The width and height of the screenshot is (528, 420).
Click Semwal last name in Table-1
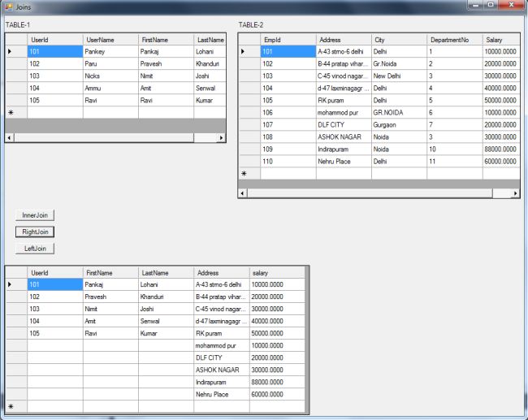point(210,88)
